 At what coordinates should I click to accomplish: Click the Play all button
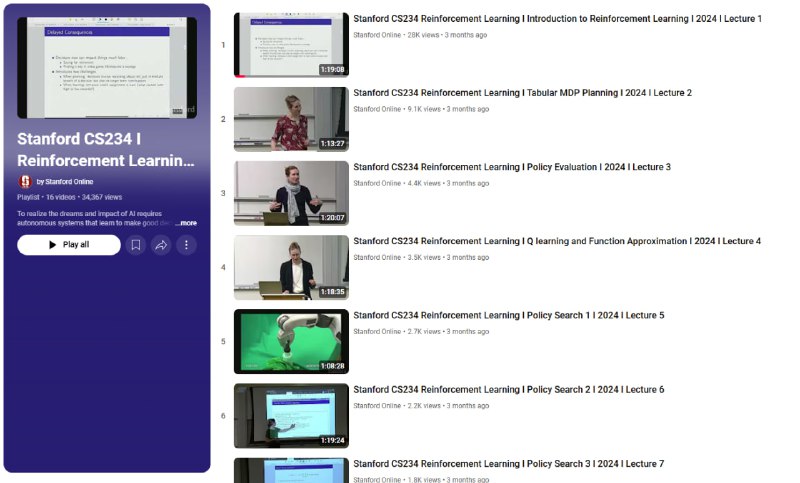[69, 245]
